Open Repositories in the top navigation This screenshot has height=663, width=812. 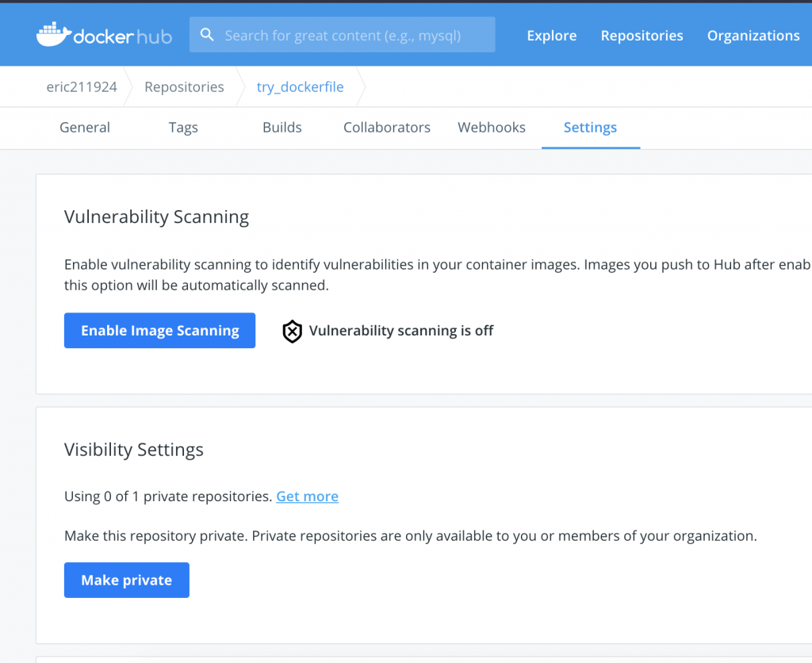(x=642, y=35)
